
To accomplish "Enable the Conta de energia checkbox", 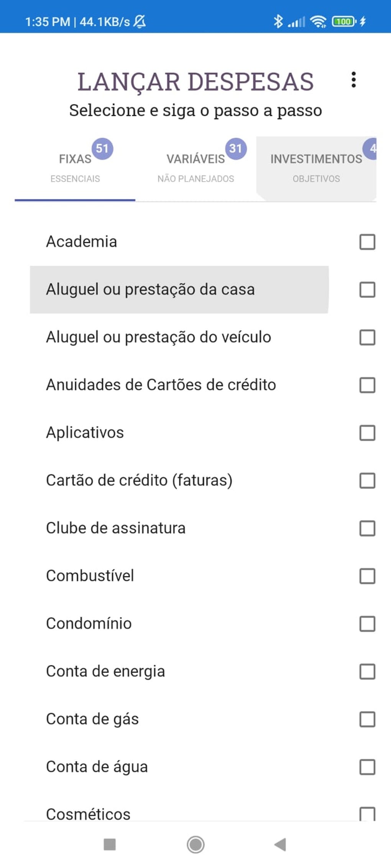I will (x=367, y=672).
